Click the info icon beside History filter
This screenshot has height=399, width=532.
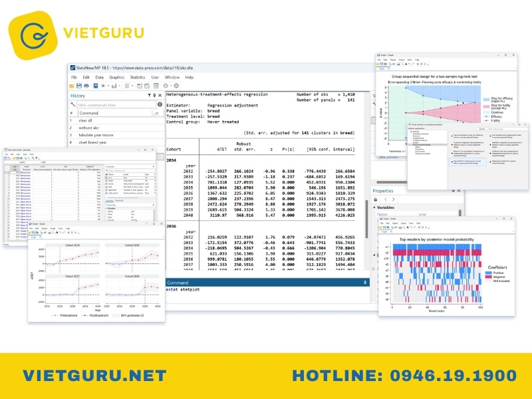click(x=160, y=104)
